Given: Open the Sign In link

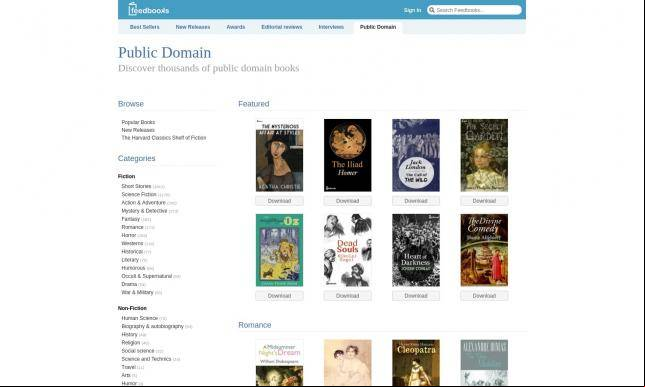Looking at the screenshot, I should pyautogui.click(x=412, y=10).
